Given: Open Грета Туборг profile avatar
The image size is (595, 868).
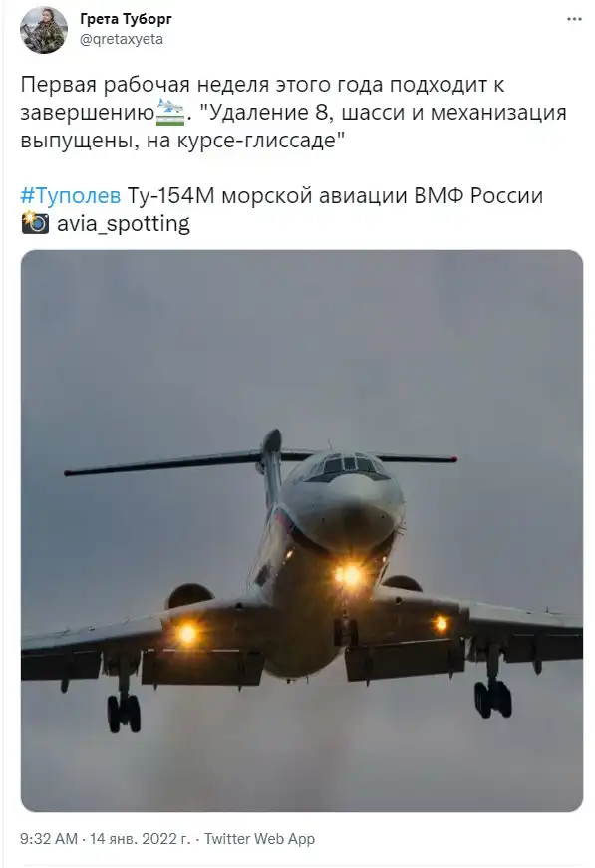Looking at the screenshot, I should tap(44, 30).
